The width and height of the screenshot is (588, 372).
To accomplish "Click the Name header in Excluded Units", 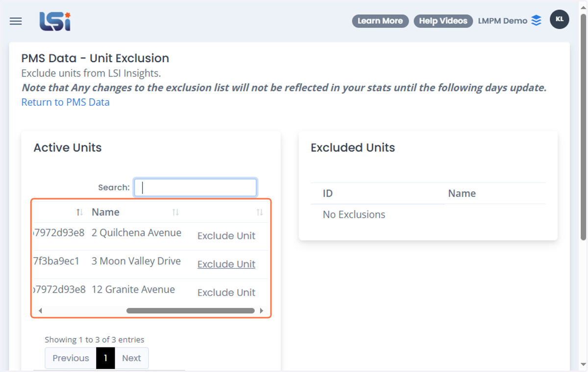I will pos(462,193).
